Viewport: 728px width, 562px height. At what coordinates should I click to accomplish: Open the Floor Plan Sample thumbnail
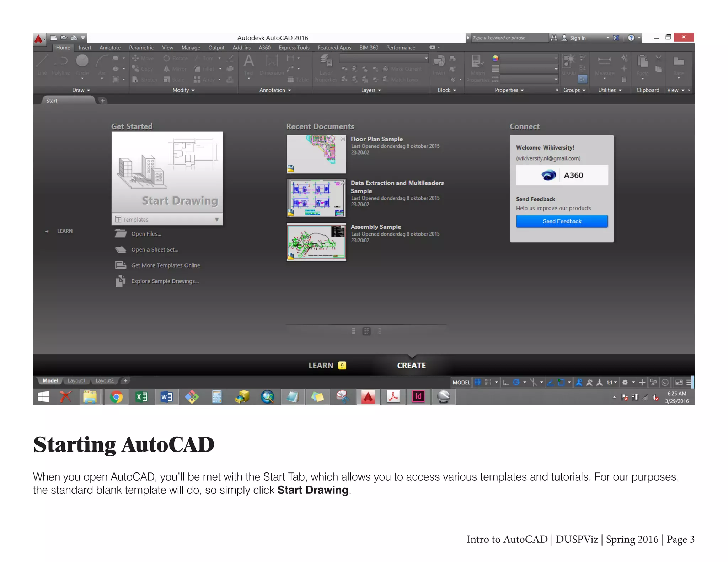pyautogui.click(x=316, y=154)
